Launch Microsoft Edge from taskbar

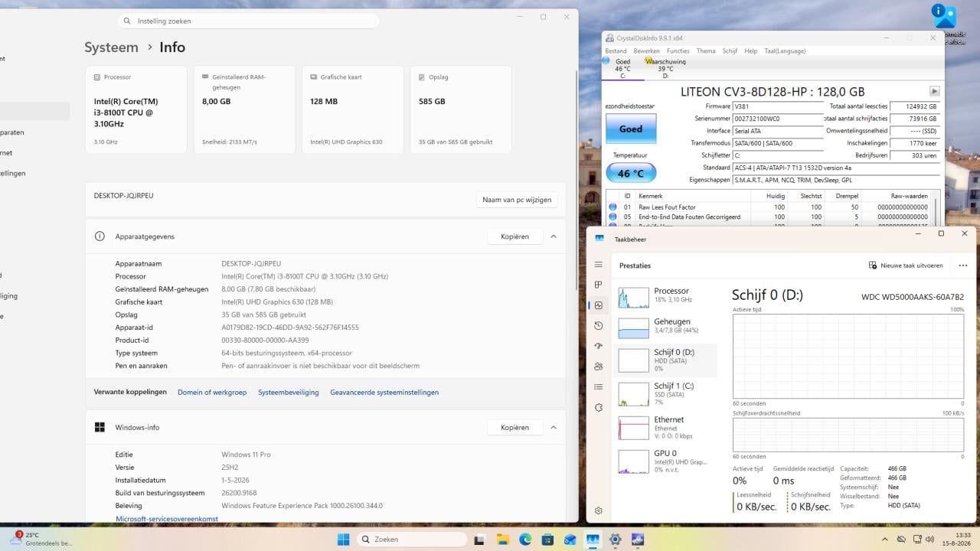coord(525,540)
